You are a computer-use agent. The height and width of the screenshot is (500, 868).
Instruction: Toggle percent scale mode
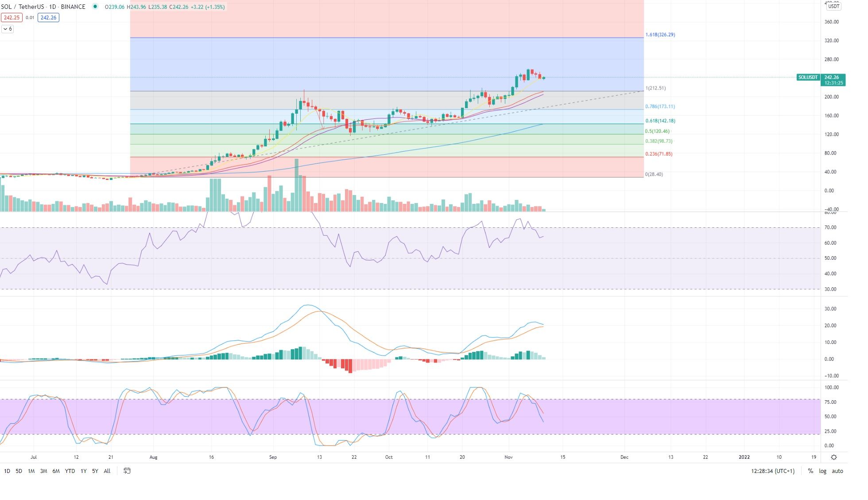point(810,471)
